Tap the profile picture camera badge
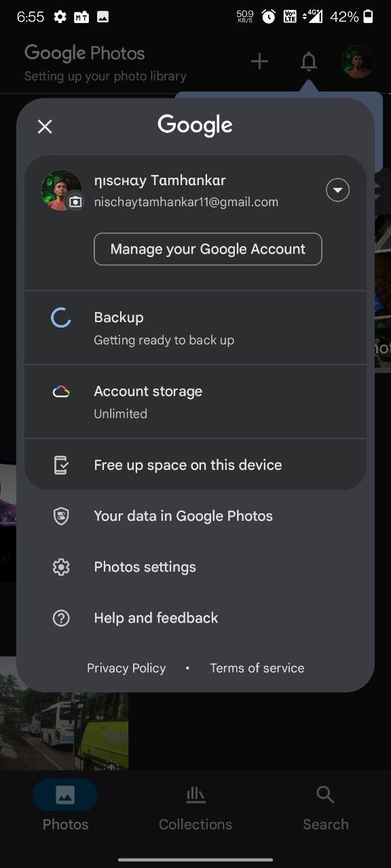 75,201
